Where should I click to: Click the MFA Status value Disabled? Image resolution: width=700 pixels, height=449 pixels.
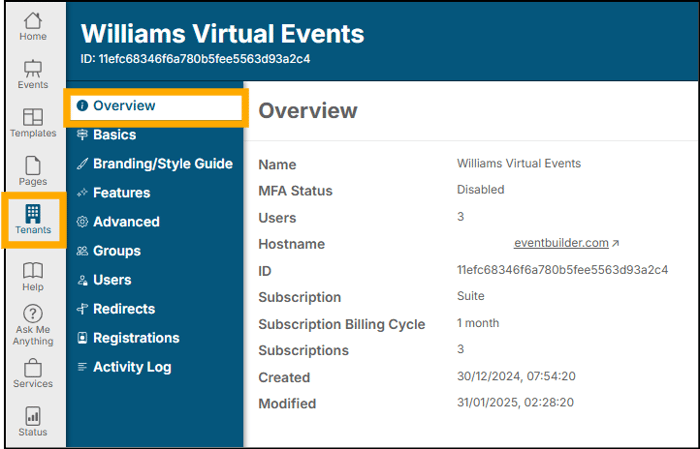(x=481, y=190)
